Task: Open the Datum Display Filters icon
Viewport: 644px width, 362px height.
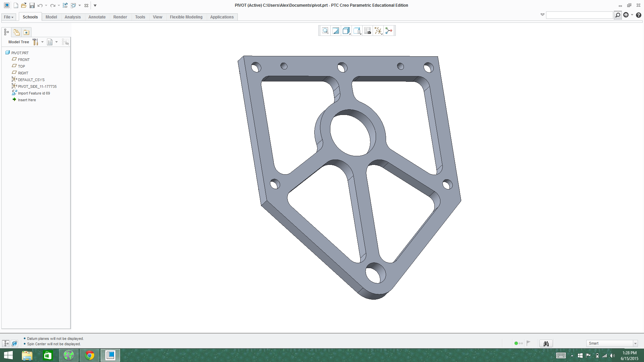Action: click(378, 31)
